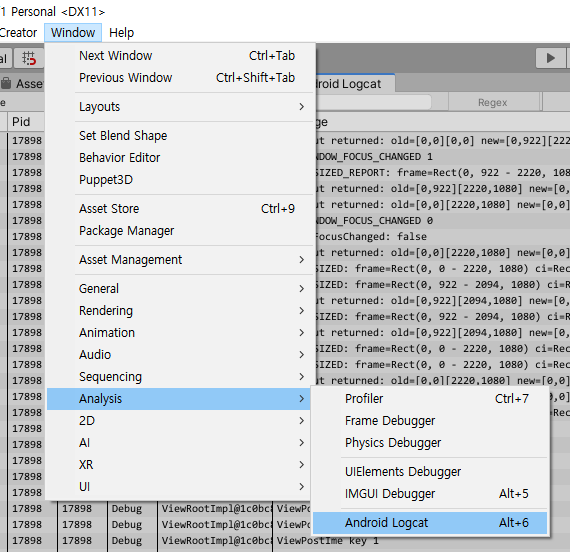Expand the Asset Management submenu
Screen dimensions: 570x552
[180, 260]
